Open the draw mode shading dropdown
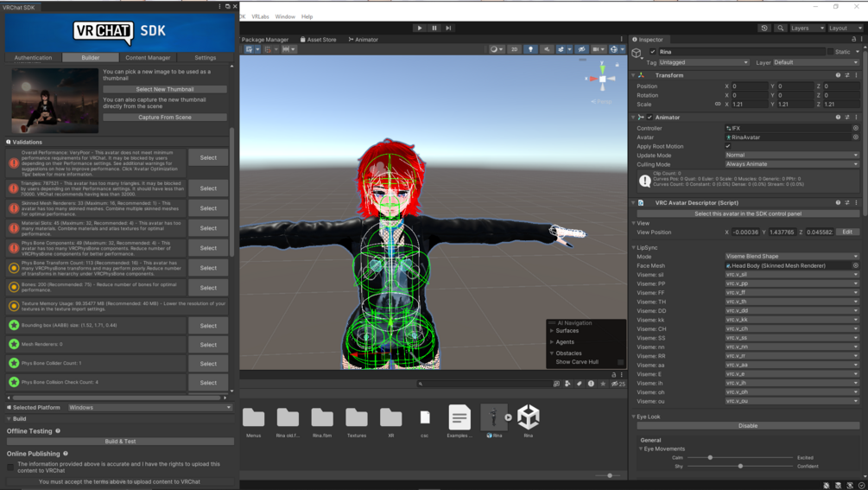The height and width of the screenshot is (490, 868). pyautogui.click(x=497, y=49)
